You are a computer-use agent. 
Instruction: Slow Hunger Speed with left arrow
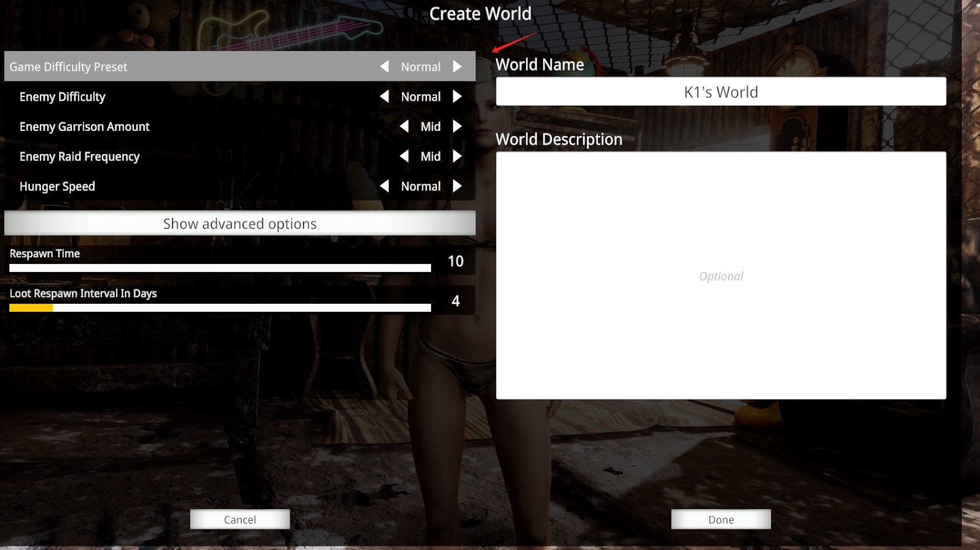pyautogui.click(x=384, y=186)
